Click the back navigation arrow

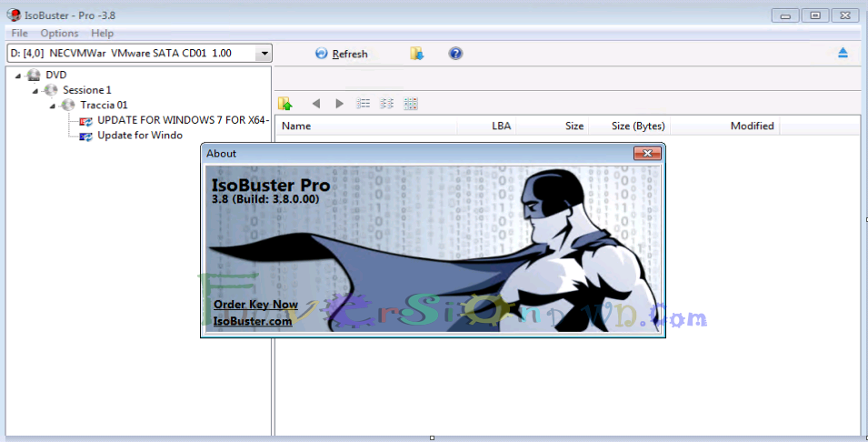pos(316,103)
